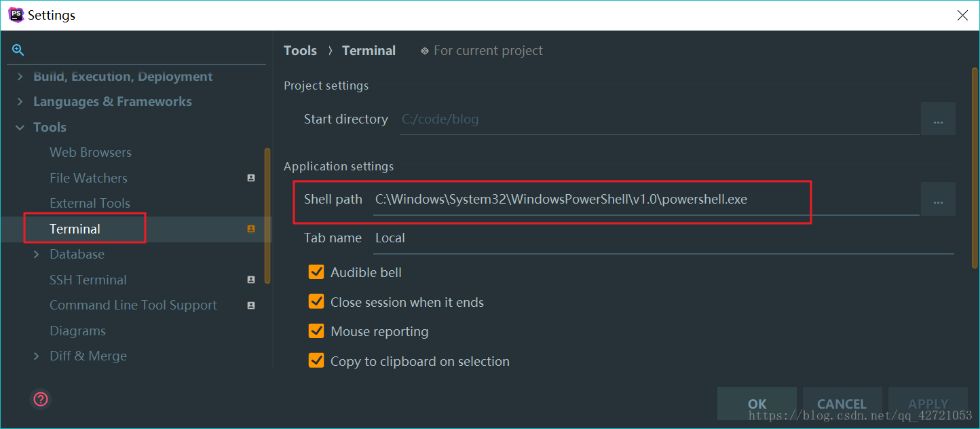Click the settings tree vertical scrollbar
Image resolution: width=980 pixels, height=429 pixels.
tap(267, 216)
